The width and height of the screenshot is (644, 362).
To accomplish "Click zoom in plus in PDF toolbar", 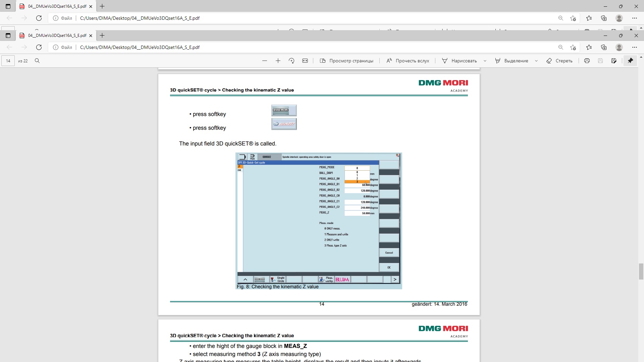I will click(278, 61).
